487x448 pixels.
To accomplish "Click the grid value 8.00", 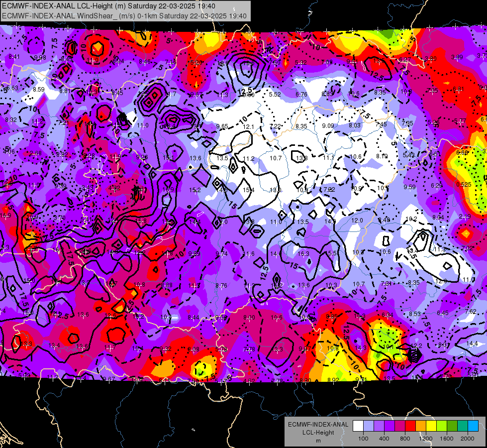I will pyautogui.click(x=249, y=318).
